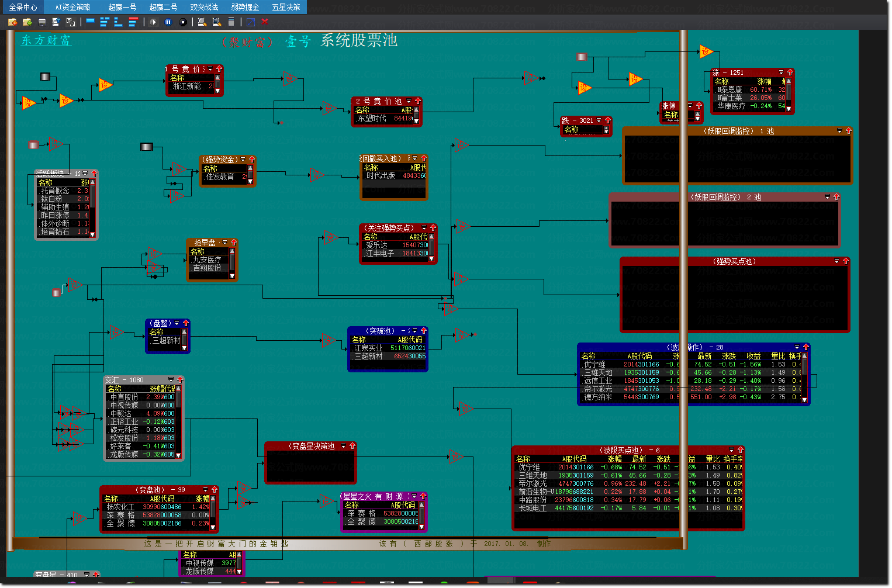Open the 波段买点池 panel dropdown menu

point(731,449)
